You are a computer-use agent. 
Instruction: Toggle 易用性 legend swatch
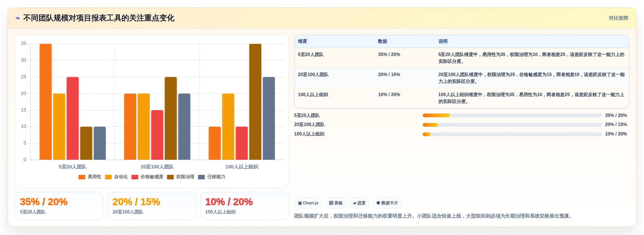click(82, 177)
